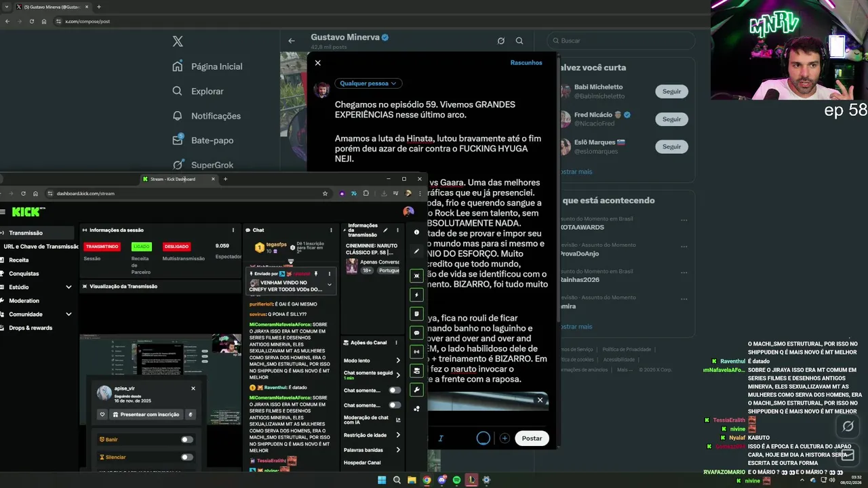Open the Modo lento options arrow
The width and height of the screenshot is (868, 488).
(x=398, y=361)
